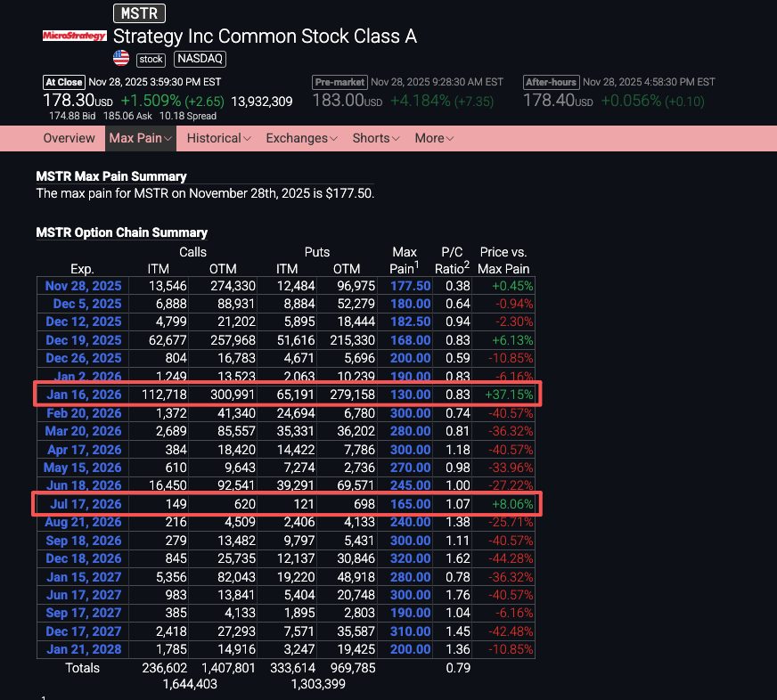Image resolution: width=777 pixels, height=700 pixels.
Task: Click the US flag icon
Action: [x=121, y=59]
